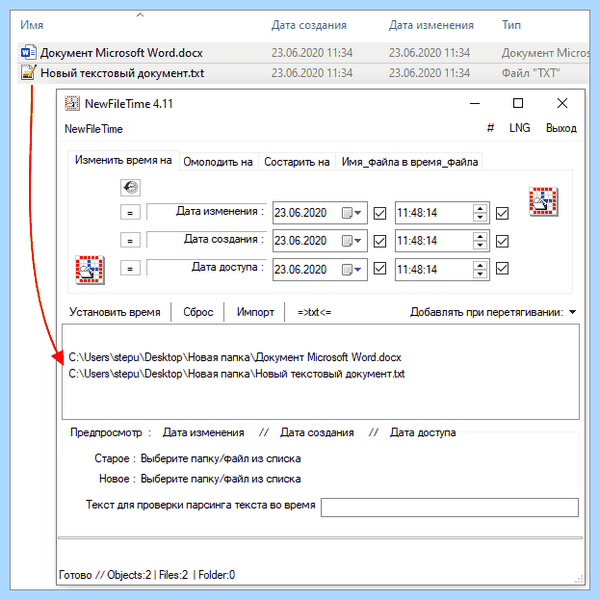Open Имя_файла в время_файла tab

pos(409,162)
